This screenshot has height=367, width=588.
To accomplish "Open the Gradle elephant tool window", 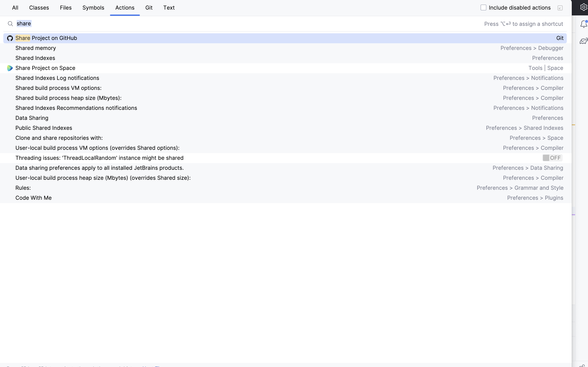I will [x=583, y=41].
